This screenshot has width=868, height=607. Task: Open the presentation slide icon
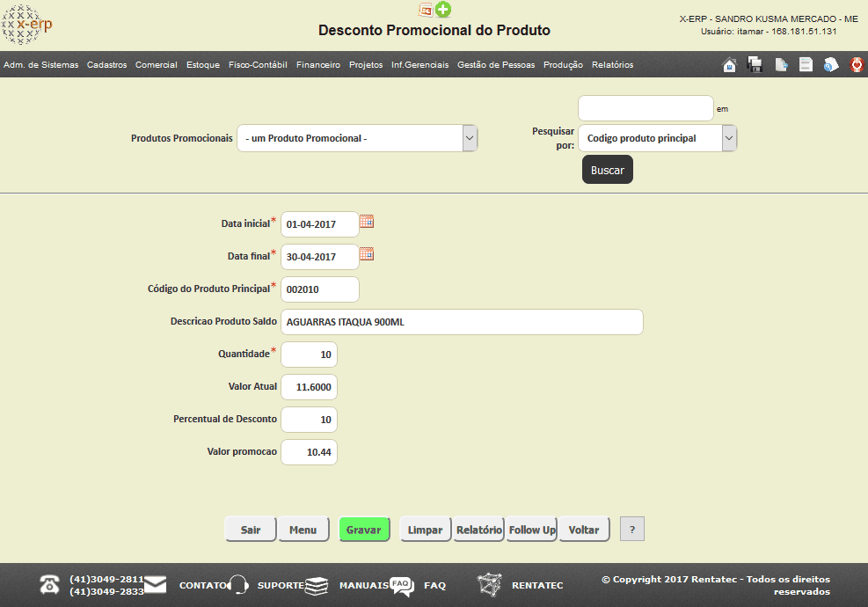coord(425,10)
